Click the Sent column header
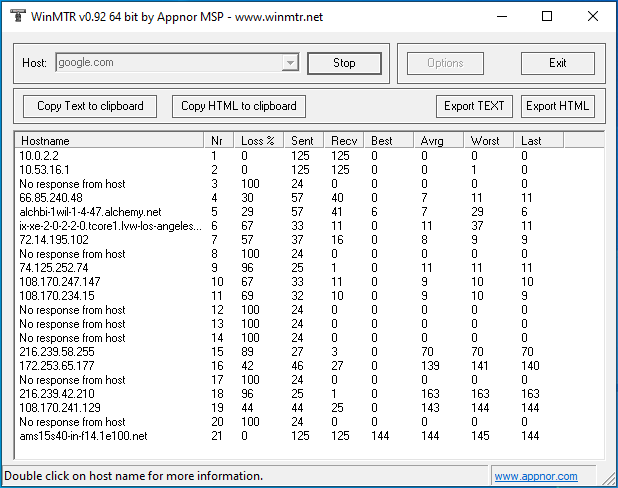618x488 pixels. click(304, 141)
